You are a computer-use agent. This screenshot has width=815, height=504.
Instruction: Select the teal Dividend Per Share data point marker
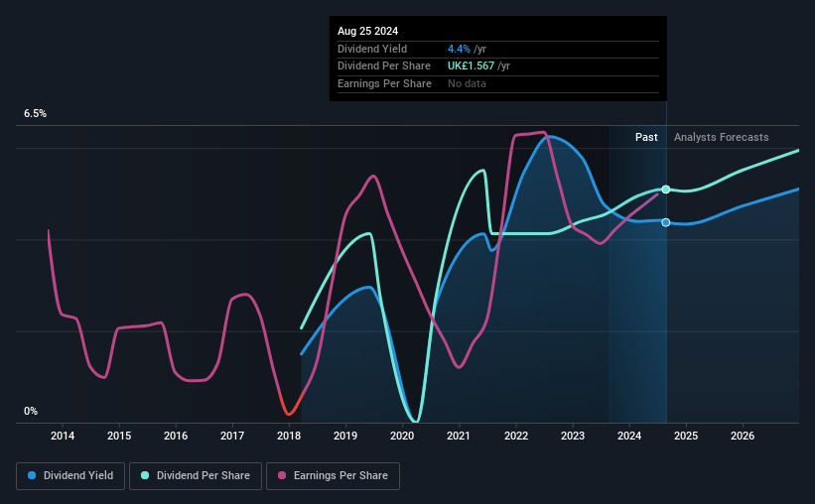pyautogui.click(x=666, y=189)
